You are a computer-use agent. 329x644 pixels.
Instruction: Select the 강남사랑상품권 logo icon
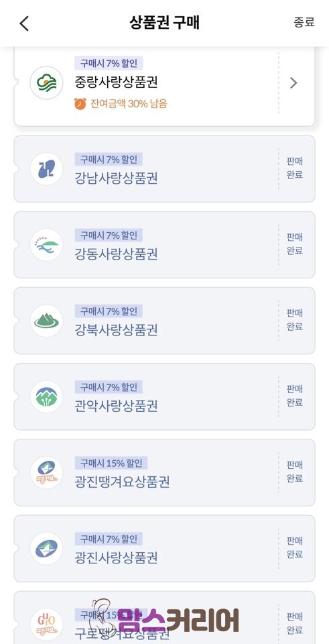(46, 169)
